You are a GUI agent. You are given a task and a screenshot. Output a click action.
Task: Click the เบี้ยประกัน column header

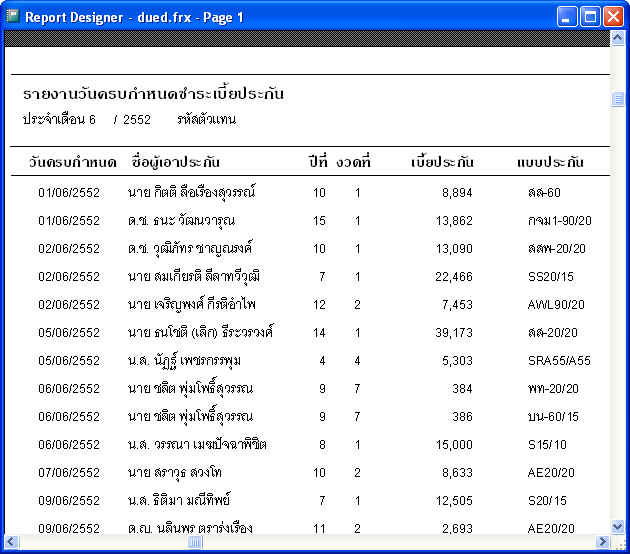[443, 162]
